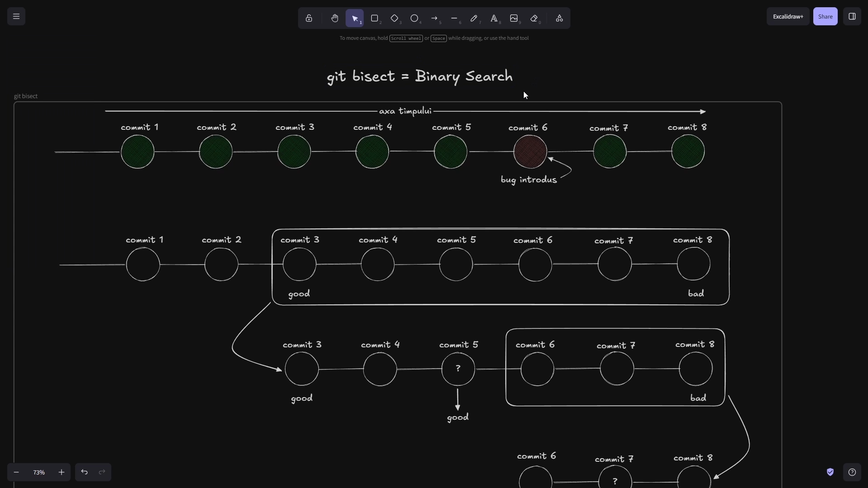
Task: Select the Draw pencil tool
Action: pos(474,19)
